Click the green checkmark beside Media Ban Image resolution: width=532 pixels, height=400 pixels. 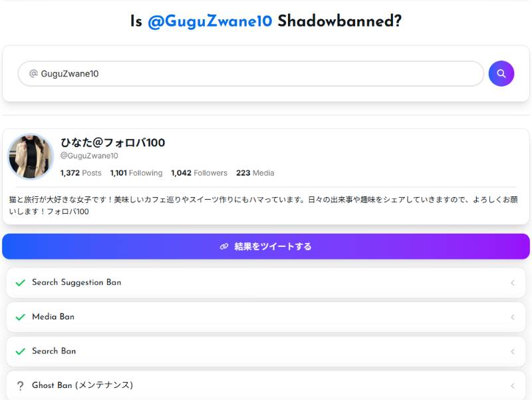(x=21, y=317)
